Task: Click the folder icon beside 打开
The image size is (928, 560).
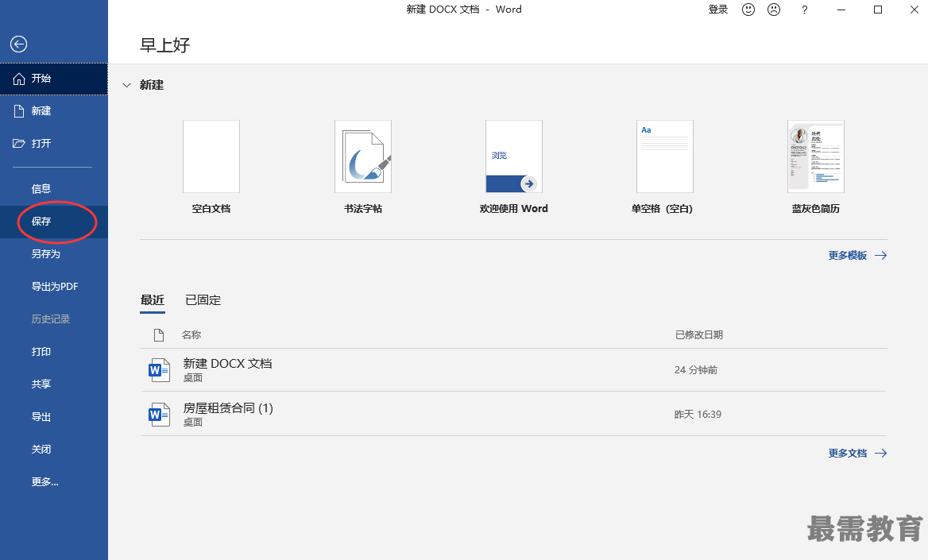Action: pyautogui.click(x=19, y=143)
